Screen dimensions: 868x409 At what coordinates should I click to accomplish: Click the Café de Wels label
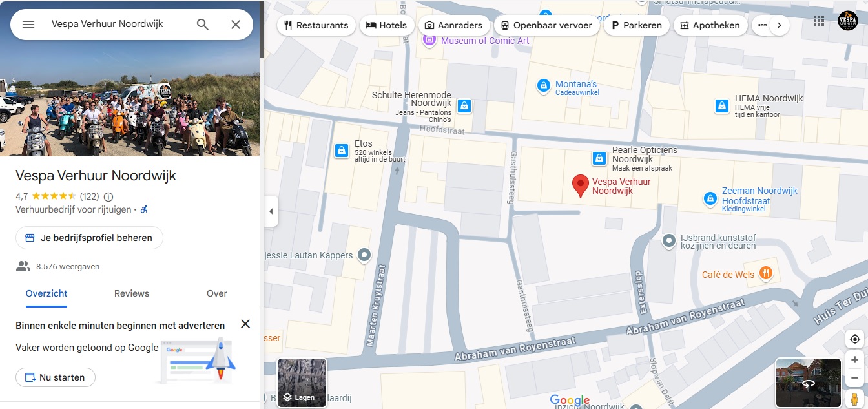click(x=728, y=275)
